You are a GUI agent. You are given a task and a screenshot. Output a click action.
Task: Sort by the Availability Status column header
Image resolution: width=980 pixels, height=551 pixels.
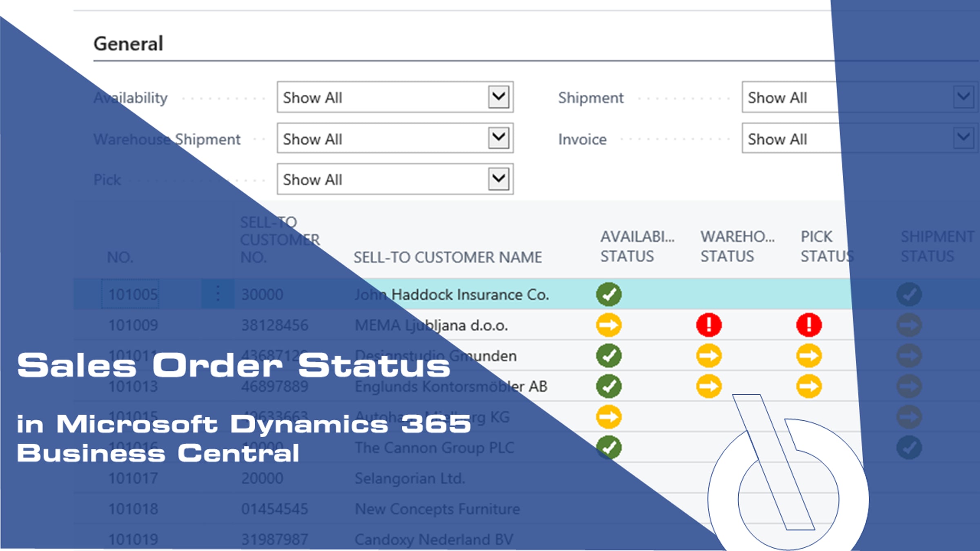coord(637,247)
